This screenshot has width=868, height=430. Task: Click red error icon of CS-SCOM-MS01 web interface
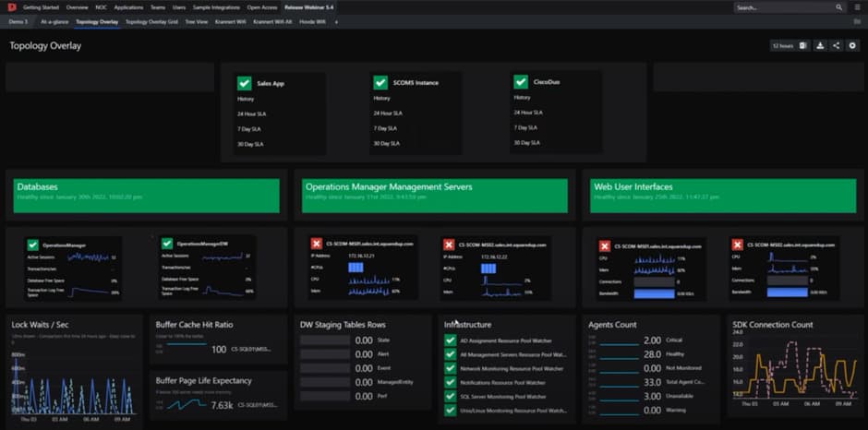(605, 245)
